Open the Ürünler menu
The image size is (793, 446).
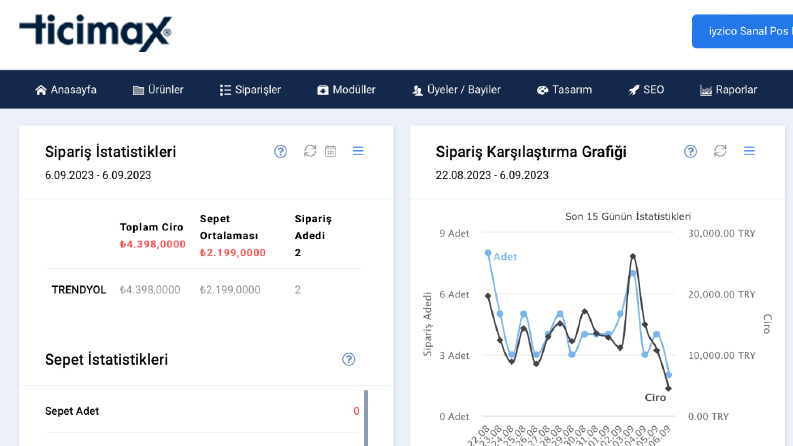(x=158, y=90)
